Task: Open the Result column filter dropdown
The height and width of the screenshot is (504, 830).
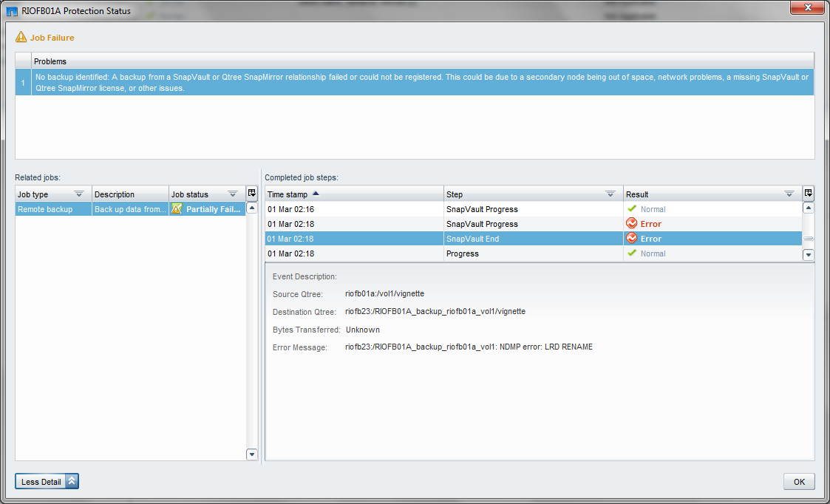Action: [x=789, y=194]
